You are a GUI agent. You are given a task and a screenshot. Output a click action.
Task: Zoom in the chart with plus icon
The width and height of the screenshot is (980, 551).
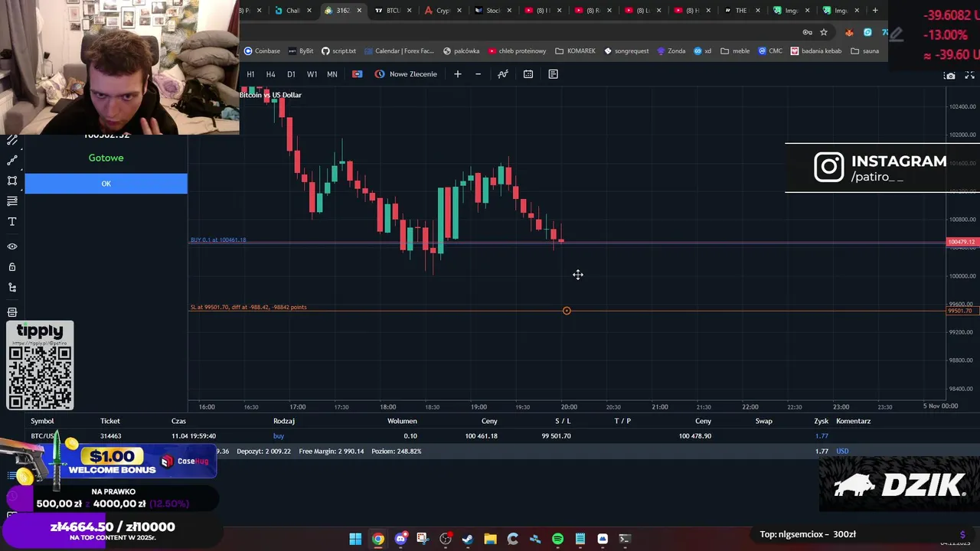tap(458, 74)
